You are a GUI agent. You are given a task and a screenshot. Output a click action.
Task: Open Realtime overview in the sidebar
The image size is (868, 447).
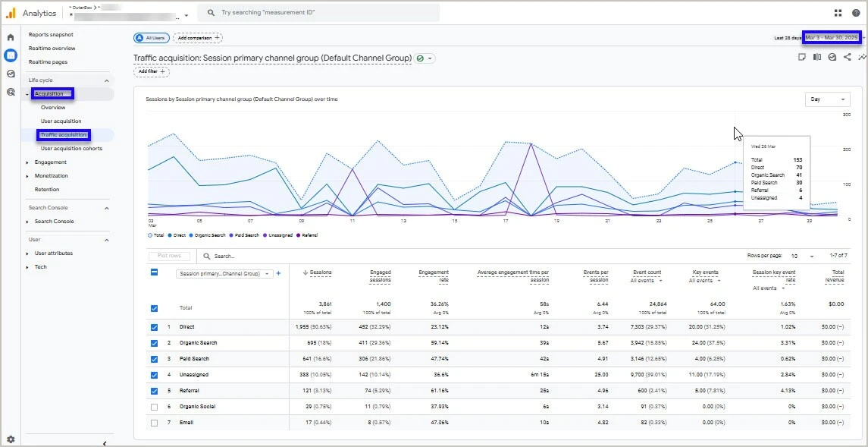click(52, 49)
